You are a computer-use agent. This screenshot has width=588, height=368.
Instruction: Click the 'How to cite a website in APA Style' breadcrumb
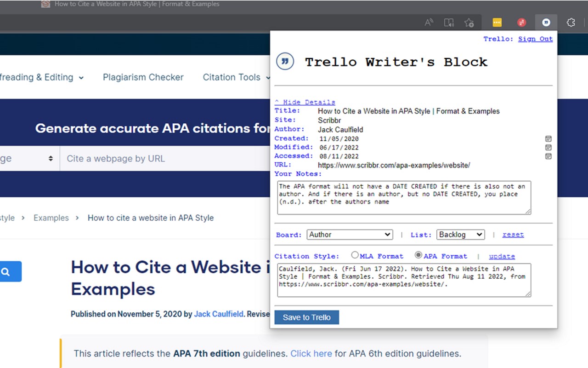[151, 218]
